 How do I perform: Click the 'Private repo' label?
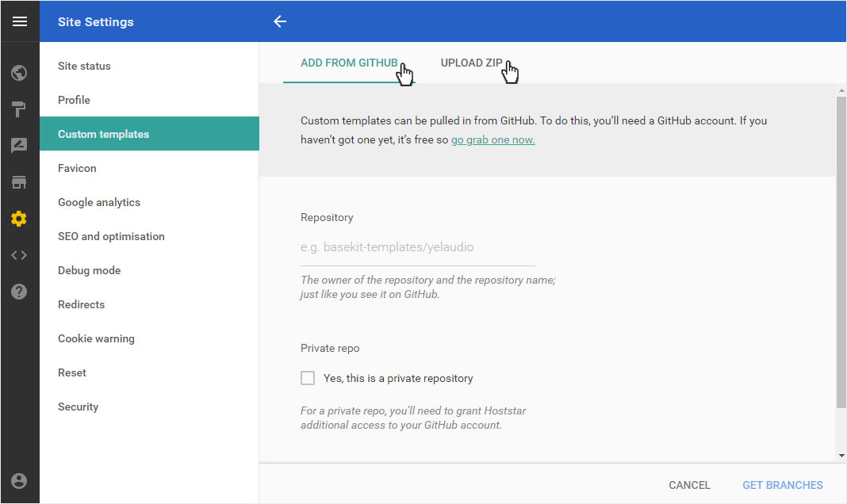click(330, 349)
